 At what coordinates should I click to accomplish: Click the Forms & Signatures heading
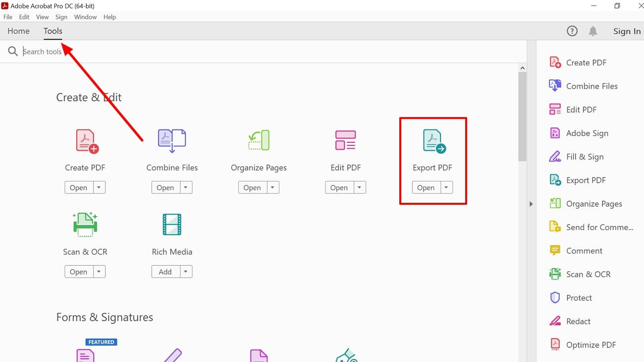click(105, 317)
